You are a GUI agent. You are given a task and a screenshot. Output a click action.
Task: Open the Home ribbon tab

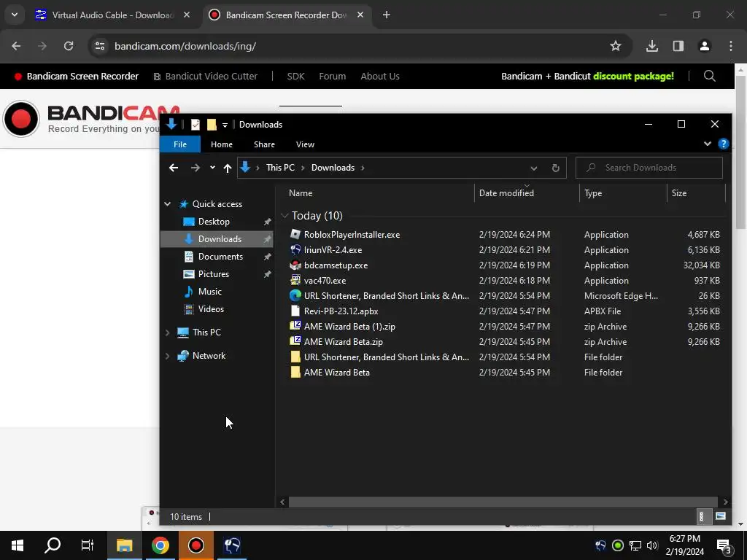click(222, 144)
